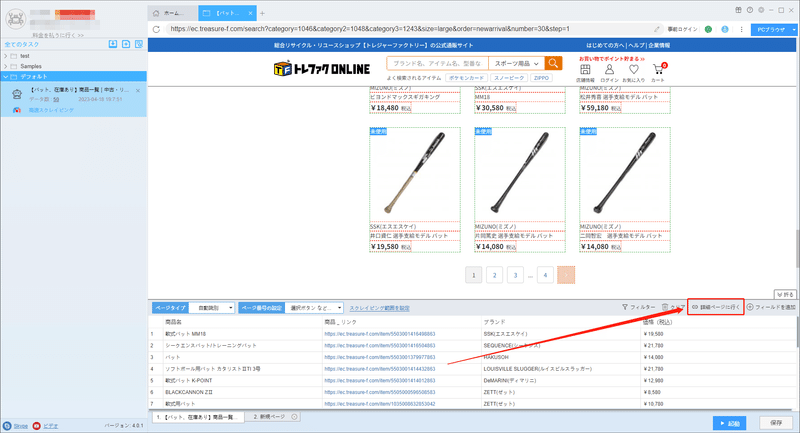Expand the Samples folder
The height and width of the screenshot is (433, 800).
[6, 66]
